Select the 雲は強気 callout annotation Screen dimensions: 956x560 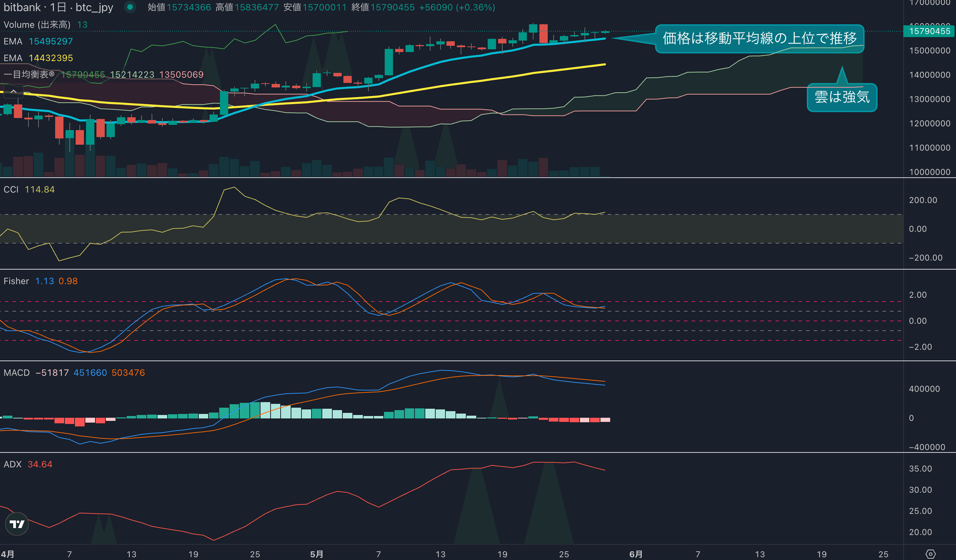(842, 97)
